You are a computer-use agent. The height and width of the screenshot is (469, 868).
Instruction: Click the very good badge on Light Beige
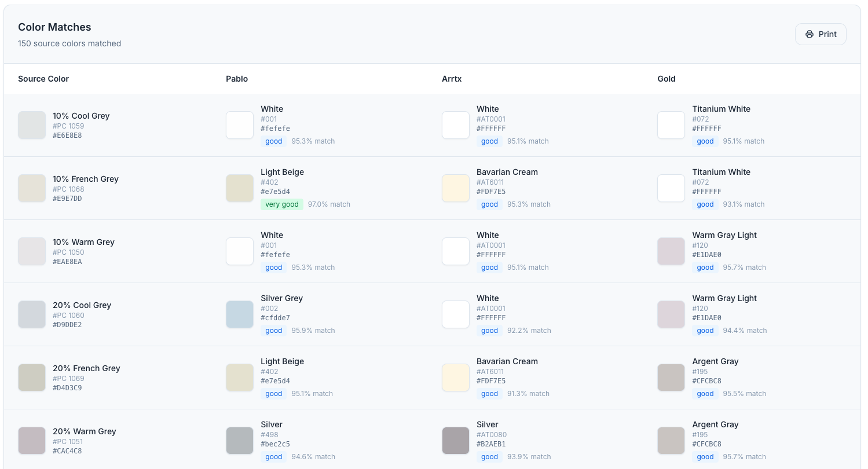tap(281, 204)
